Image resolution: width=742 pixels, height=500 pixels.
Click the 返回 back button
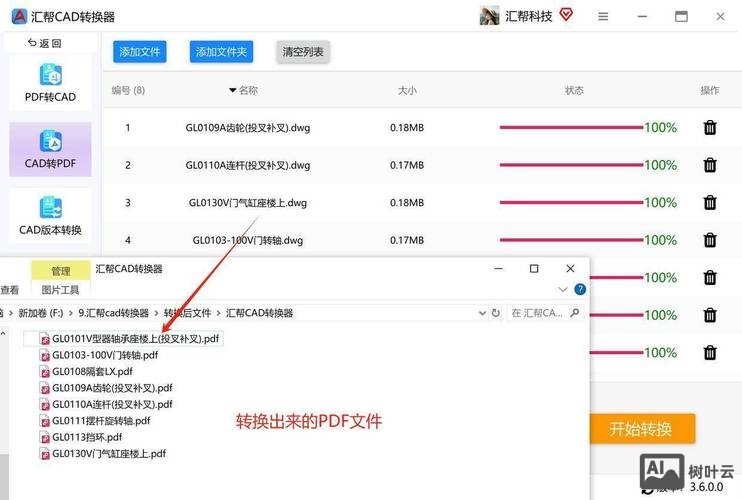44,43
